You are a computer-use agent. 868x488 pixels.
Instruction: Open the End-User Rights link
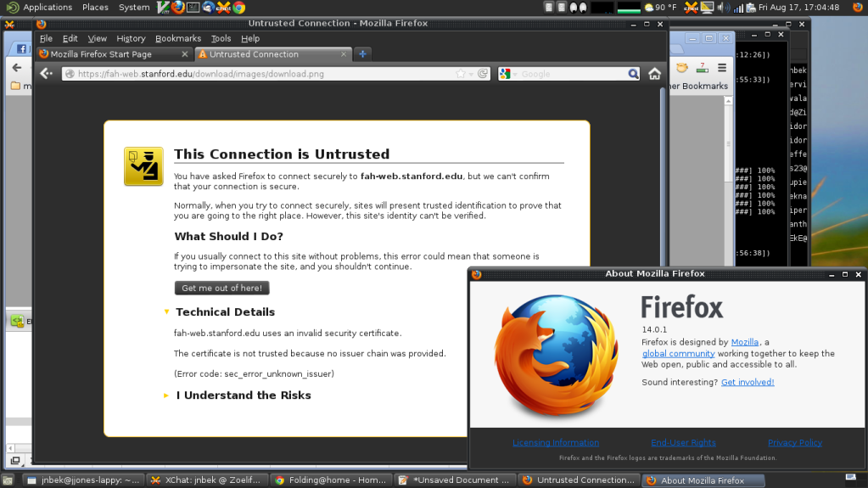[683, 442]
